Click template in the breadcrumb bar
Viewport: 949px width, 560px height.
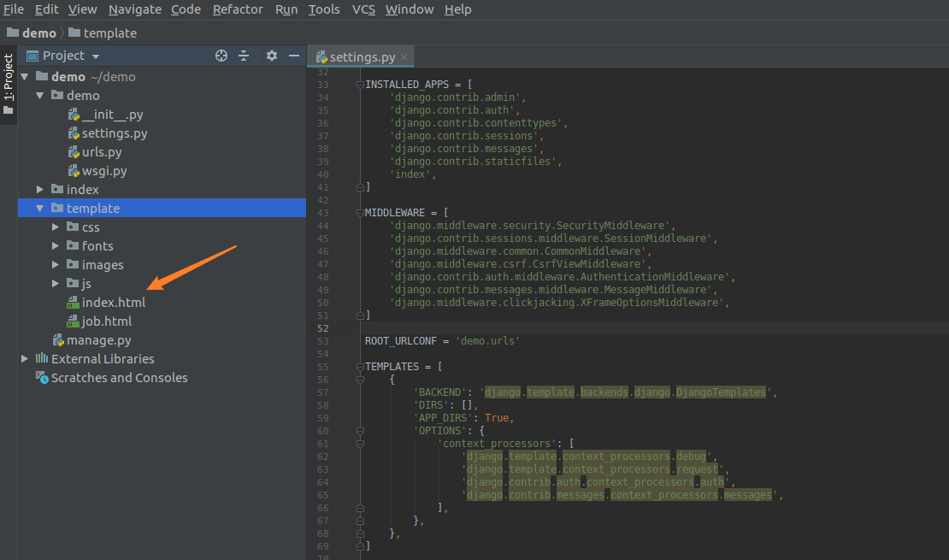[110, 32]
